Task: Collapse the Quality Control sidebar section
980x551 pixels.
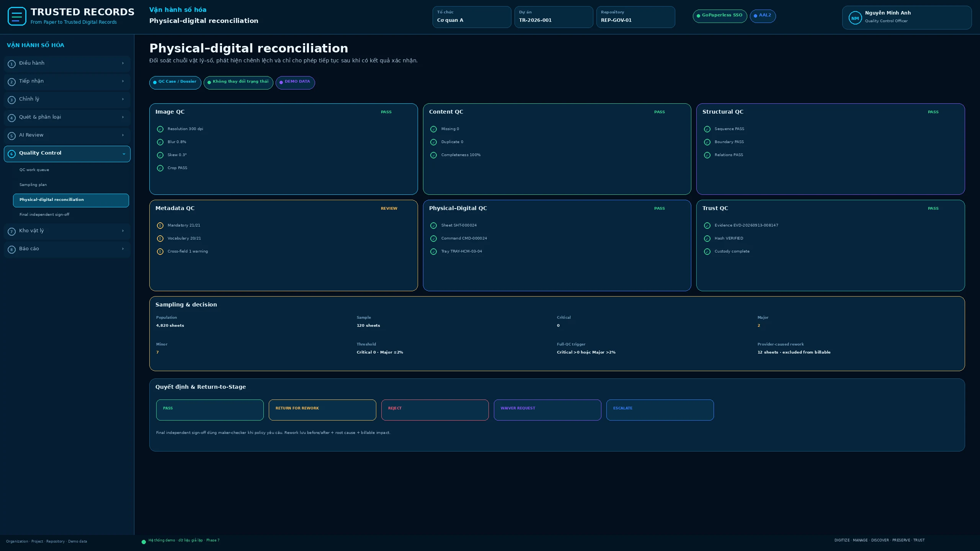Action: [x=67, y=154]
